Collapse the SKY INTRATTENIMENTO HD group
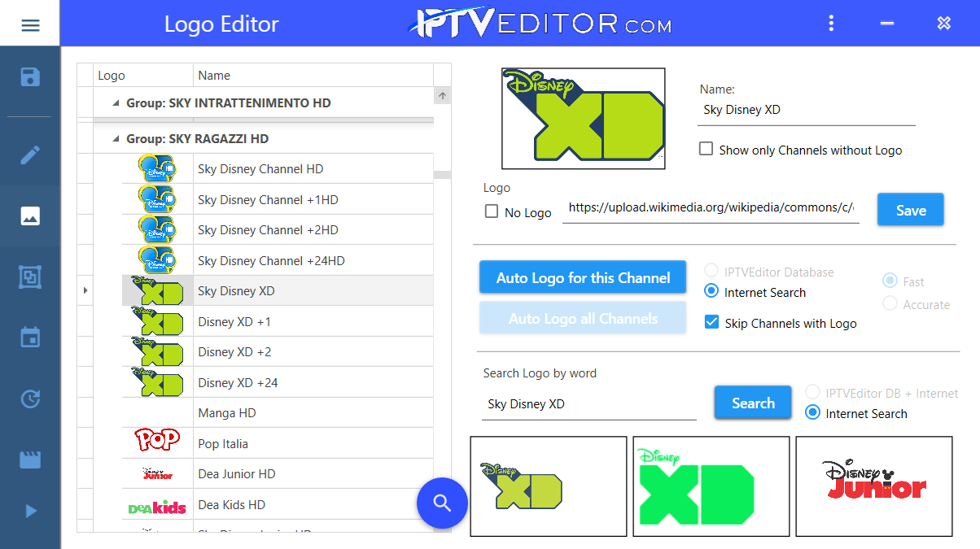The image size is (980, 549). pyautogui.click(x=115, y=103)
